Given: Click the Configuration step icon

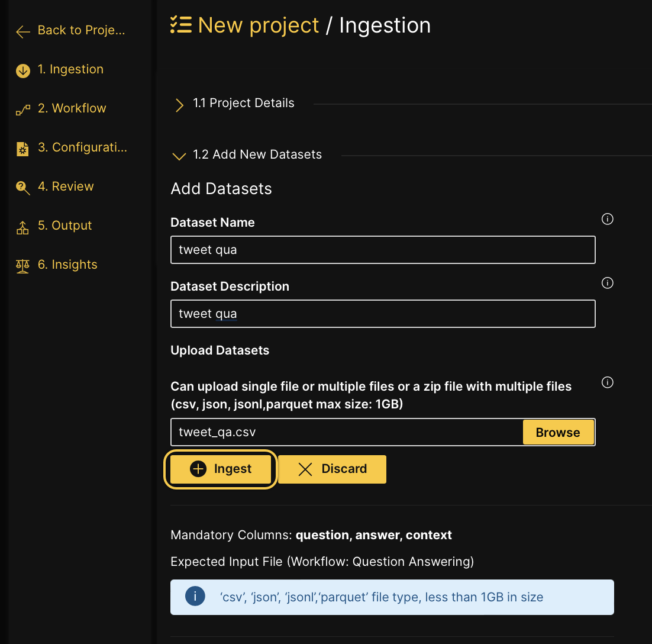Looking at the screenshot, I should [x=22, y=148].
